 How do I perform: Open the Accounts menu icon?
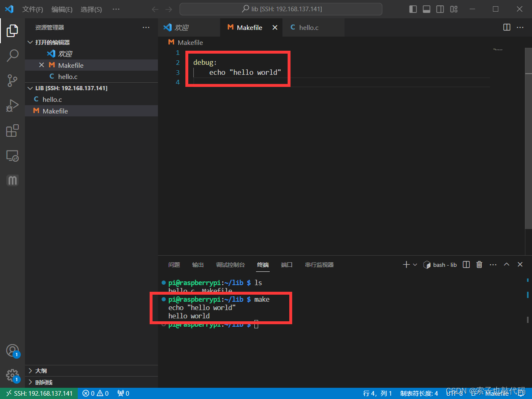coord(12,351)
